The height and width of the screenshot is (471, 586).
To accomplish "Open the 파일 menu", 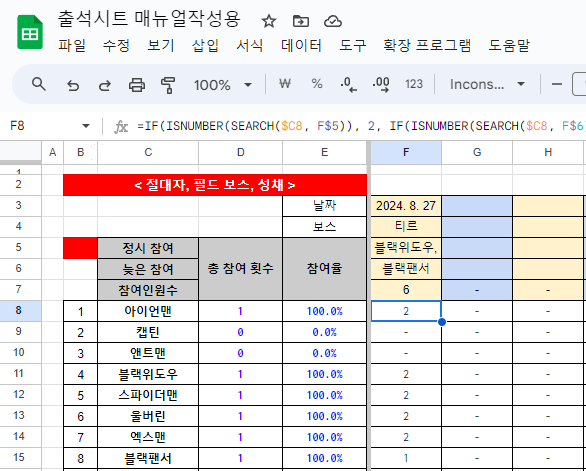I will pyautogui.click(x=72, y=46).
